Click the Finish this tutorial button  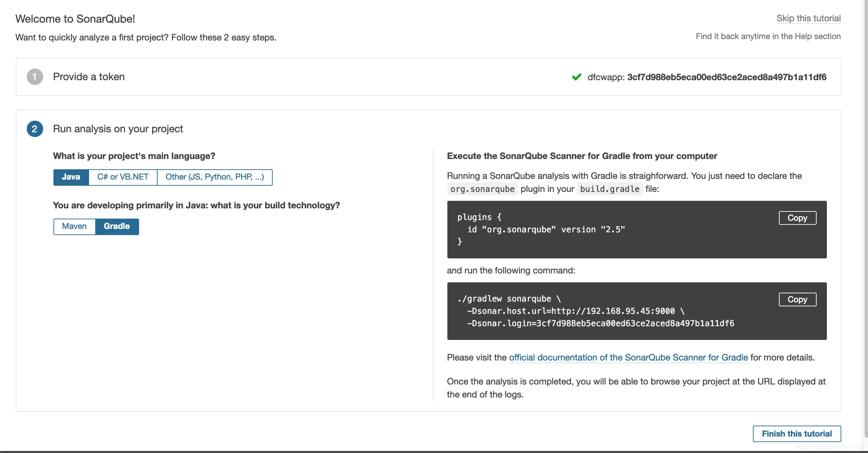797,434
